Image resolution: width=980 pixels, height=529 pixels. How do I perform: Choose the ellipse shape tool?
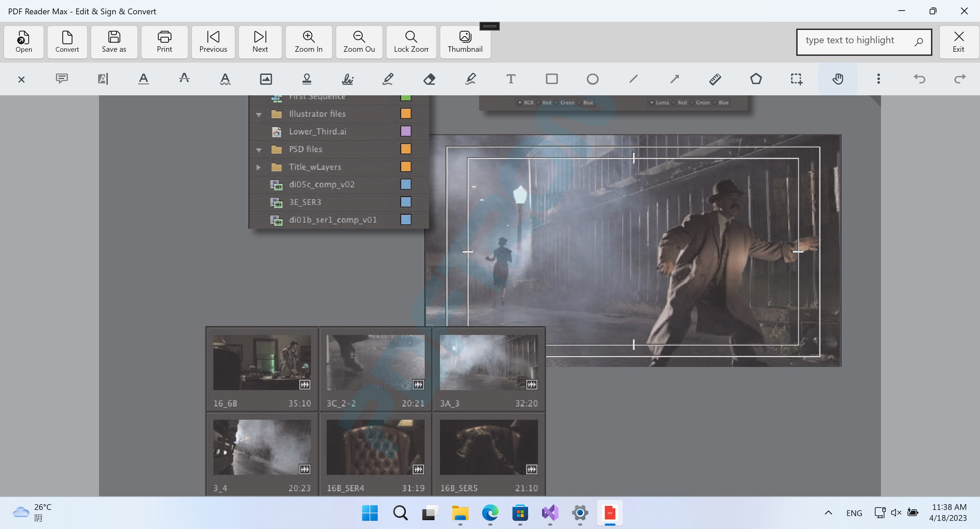(592, 79)
